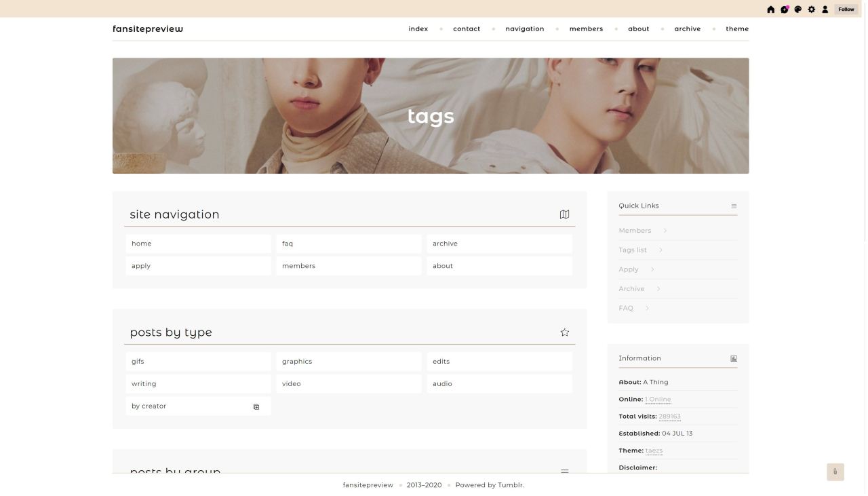
Task: Click the taezs theme link
Action: [654, 451]
